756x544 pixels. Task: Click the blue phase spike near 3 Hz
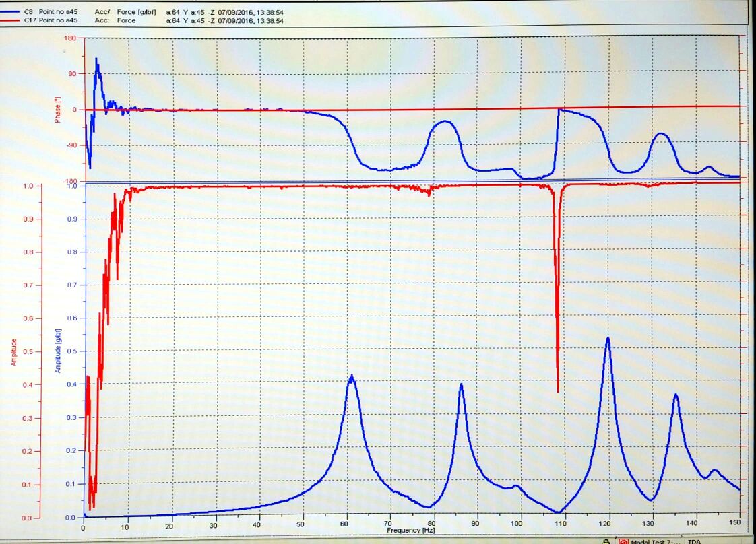(x=96, y=60)
